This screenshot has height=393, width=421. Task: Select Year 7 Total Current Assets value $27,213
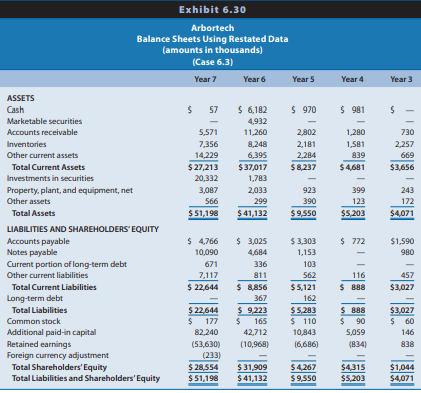pyautogui.click(x=203, y=167)
